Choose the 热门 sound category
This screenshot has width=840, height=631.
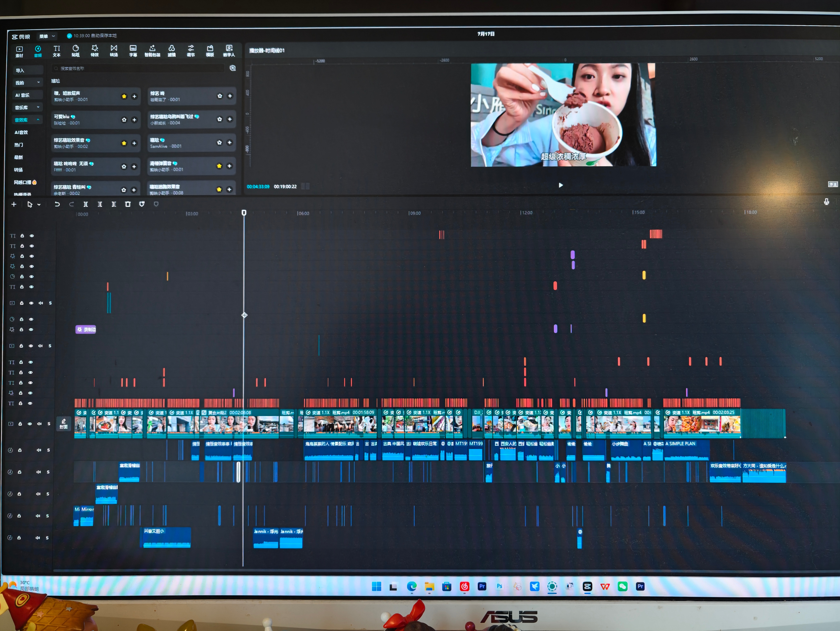(x=19, y=145)
